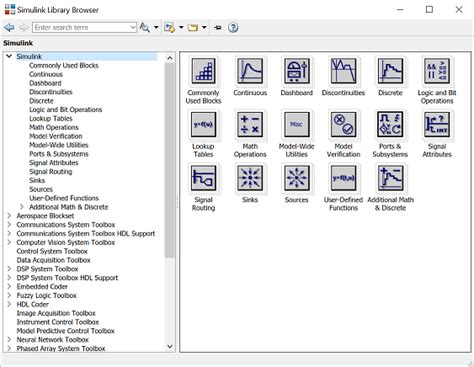
Task: Expand Computer Vision System Toolbox node
Action: pos(9,242)
